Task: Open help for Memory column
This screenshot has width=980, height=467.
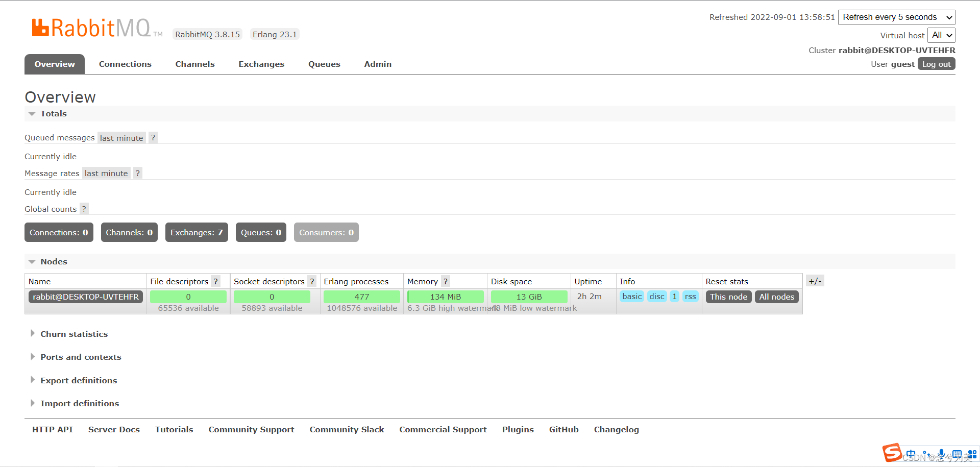Action: pyautogui.click(x=446, y=281)
